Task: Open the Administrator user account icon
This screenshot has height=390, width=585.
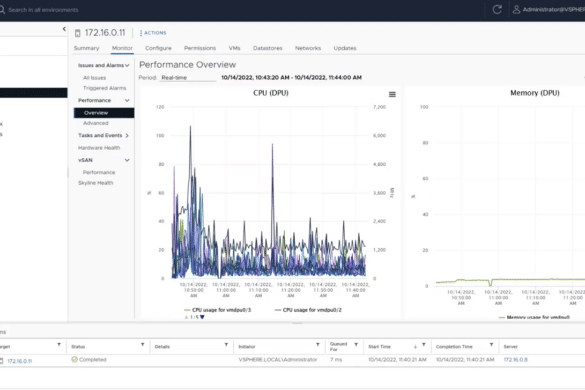Action: [x=516, y=10]
